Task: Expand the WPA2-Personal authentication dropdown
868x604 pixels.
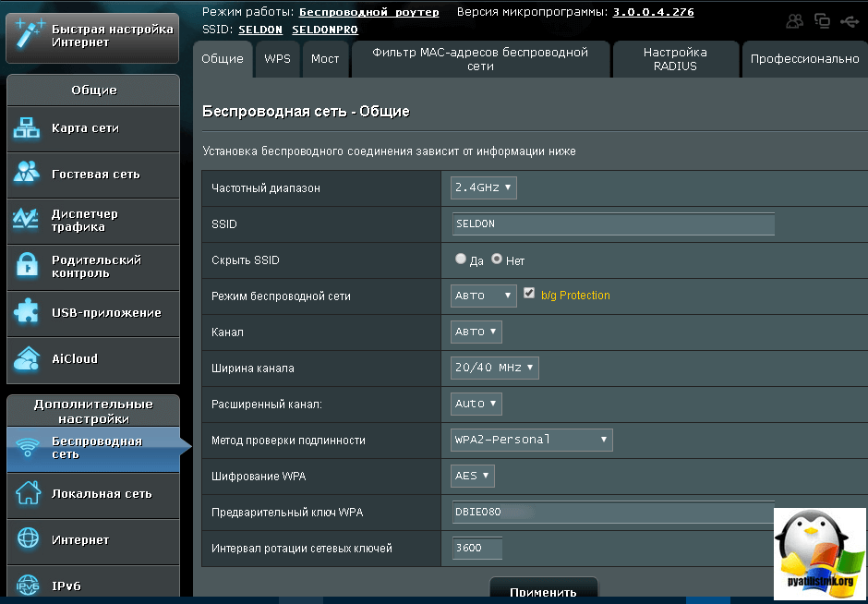Action: [x=531, y=440]
